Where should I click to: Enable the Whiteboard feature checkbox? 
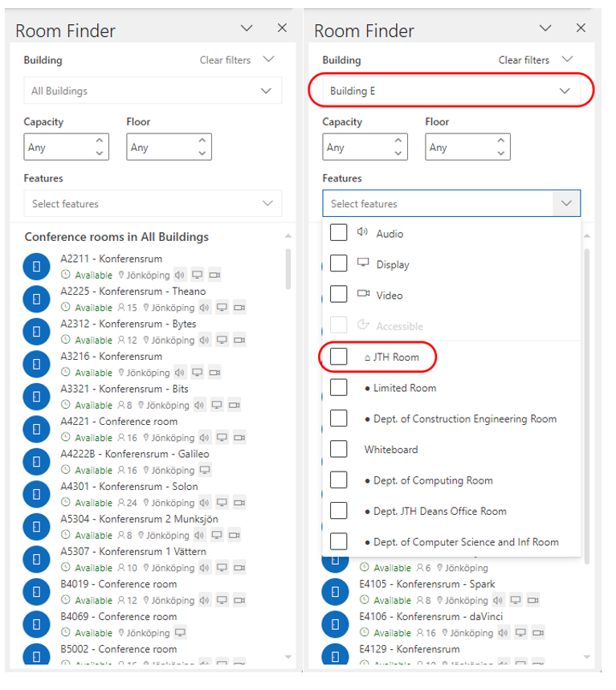(339, 449)
